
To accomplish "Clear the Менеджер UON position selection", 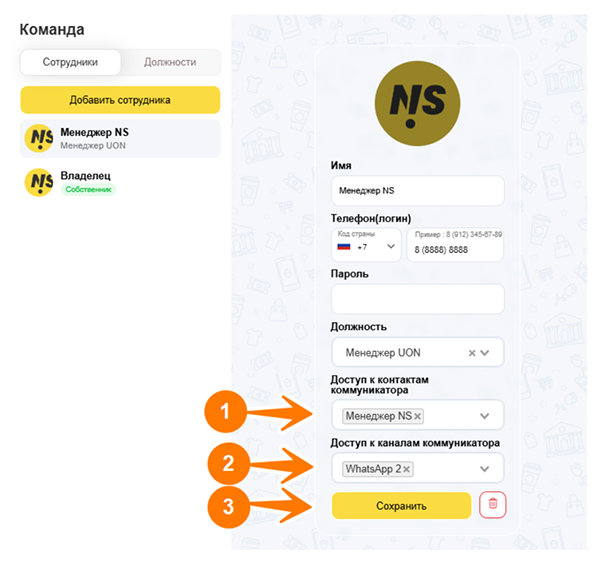I will pyautogui.click(x=472, y=353).
